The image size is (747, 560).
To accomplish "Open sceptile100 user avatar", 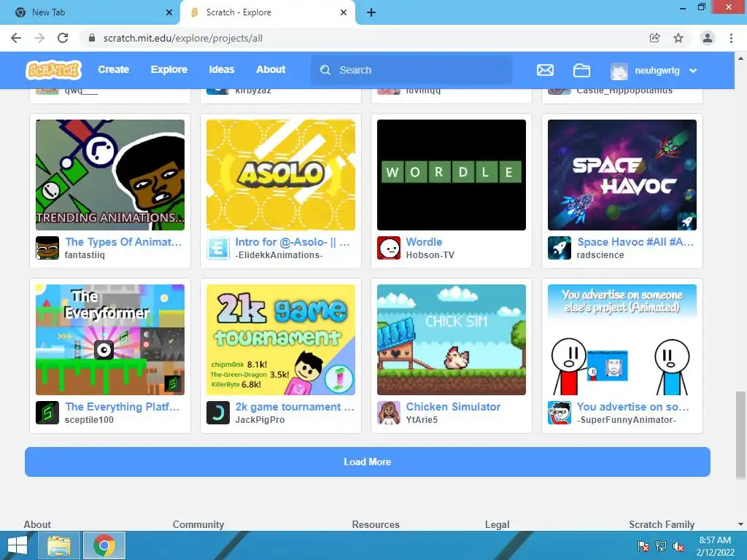I will pos(47,413).
